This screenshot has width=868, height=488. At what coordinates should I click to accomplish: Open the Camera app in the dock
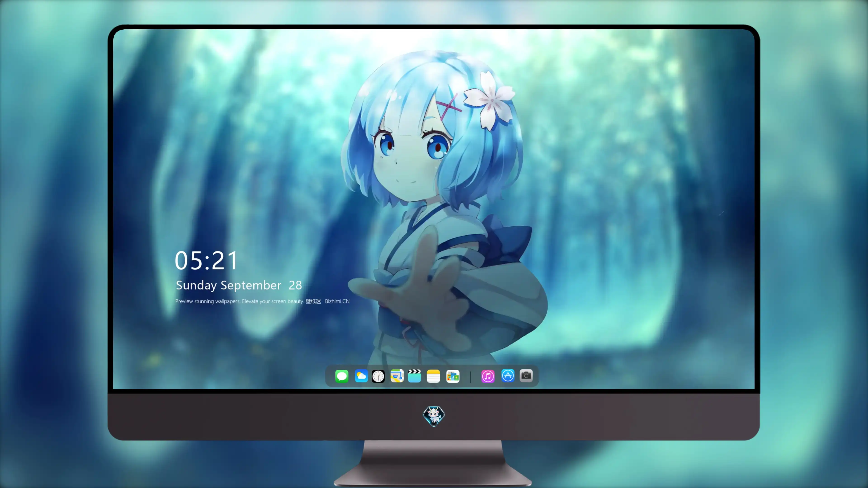coord(526,375)
